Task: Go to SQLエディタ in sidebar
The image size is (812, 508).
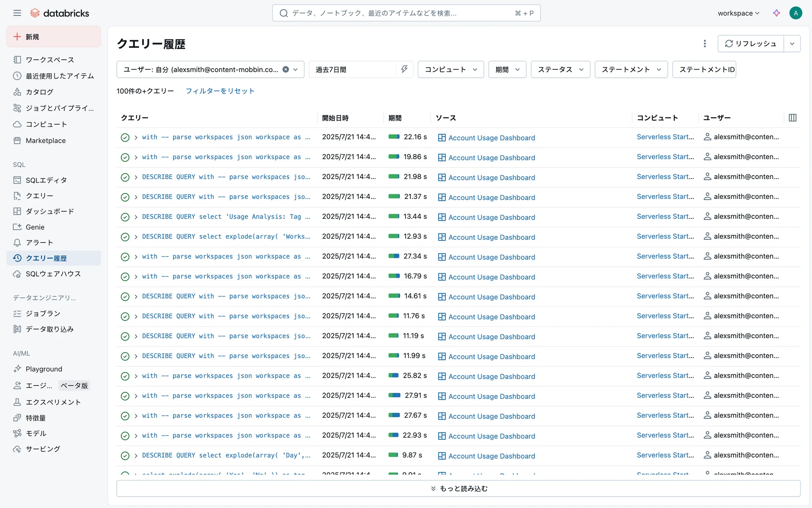Action: pos(46,180)
